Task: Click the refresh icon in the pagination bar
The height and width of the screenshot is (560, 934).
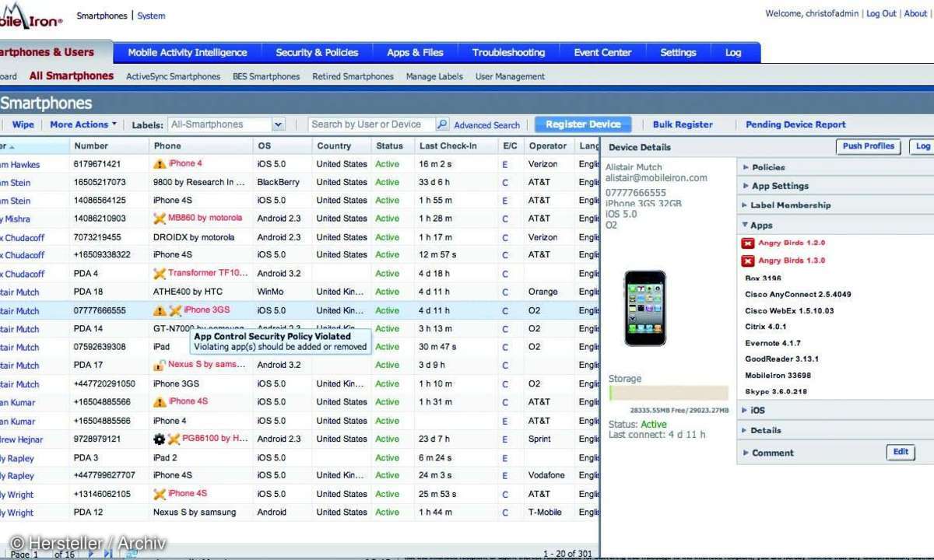Action: [x=132, y=554]
